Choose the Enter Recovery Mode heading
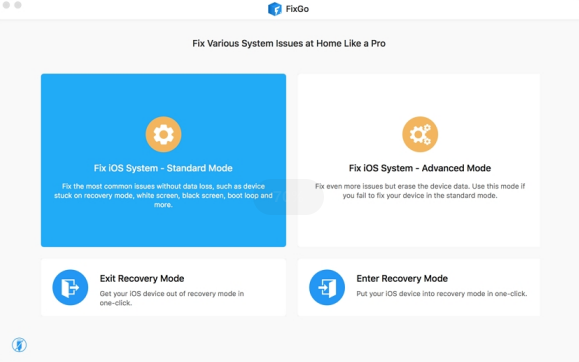 click(402, 278)
